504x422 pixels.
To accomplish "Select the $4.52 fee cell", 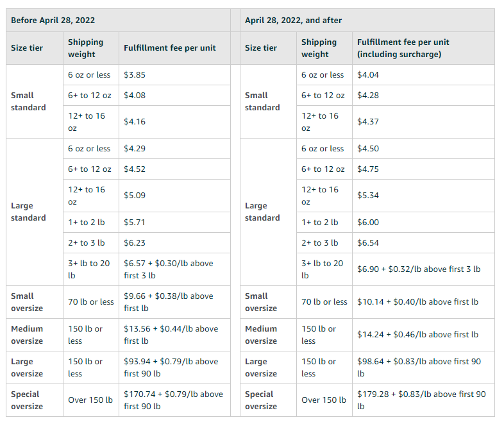I will click(x=135, y=169).
